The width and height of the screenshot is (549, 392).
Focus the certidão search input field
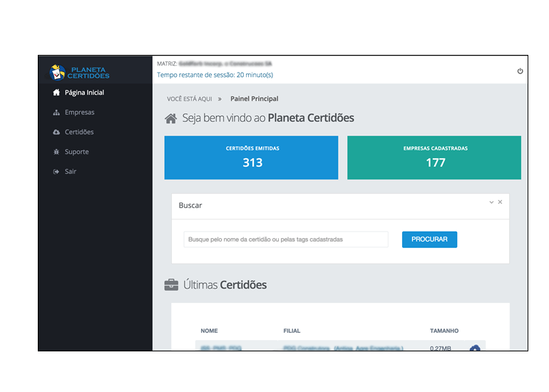(x=286, y=239)
